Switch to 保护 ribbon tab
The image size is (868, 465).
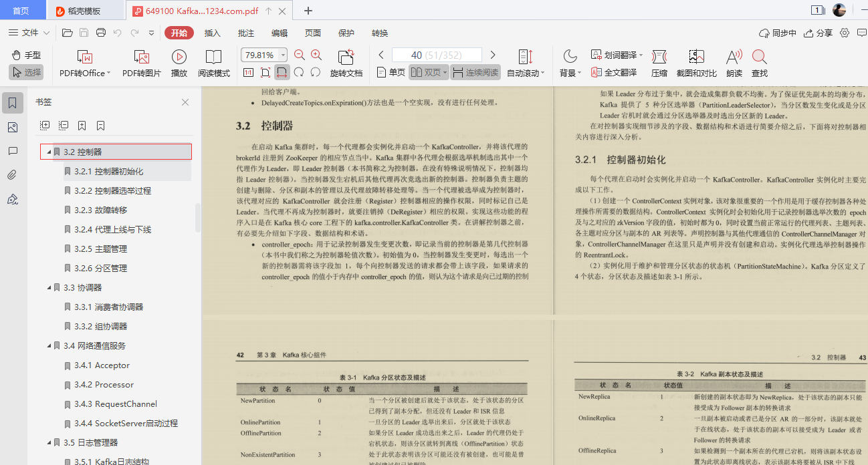(x=346, y=33)
